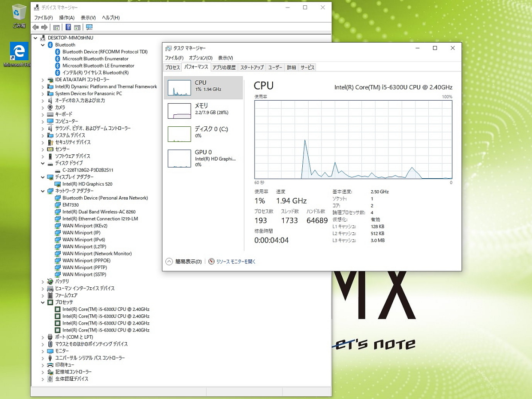The width and height of the screenshot is (532, 399).
Task: Switch to the プロセス tab
Action: [x=172, y=67]
